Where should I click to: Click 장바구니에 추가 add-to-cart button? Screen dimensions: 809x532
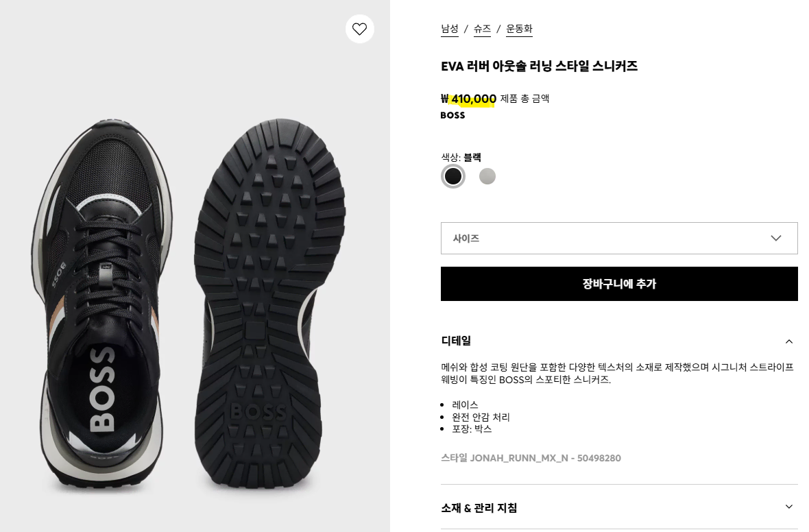coord(619,284)
